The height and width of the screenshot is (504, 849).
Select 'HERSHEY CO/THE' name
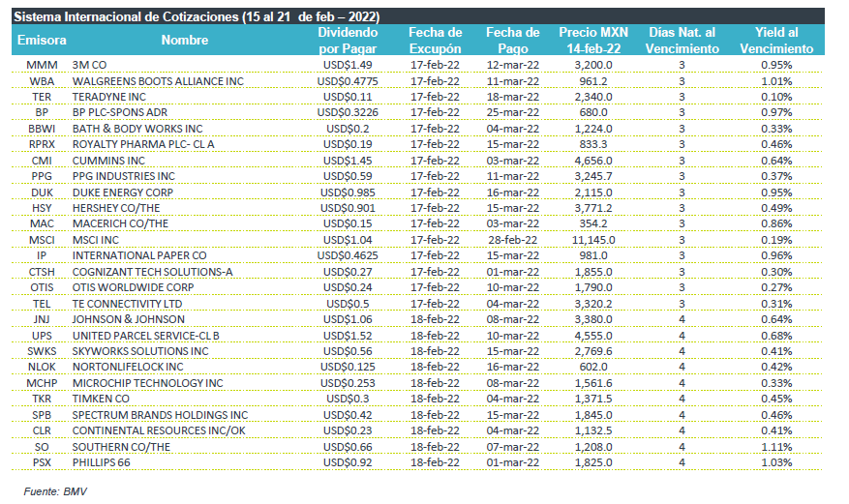click(116, 208)
